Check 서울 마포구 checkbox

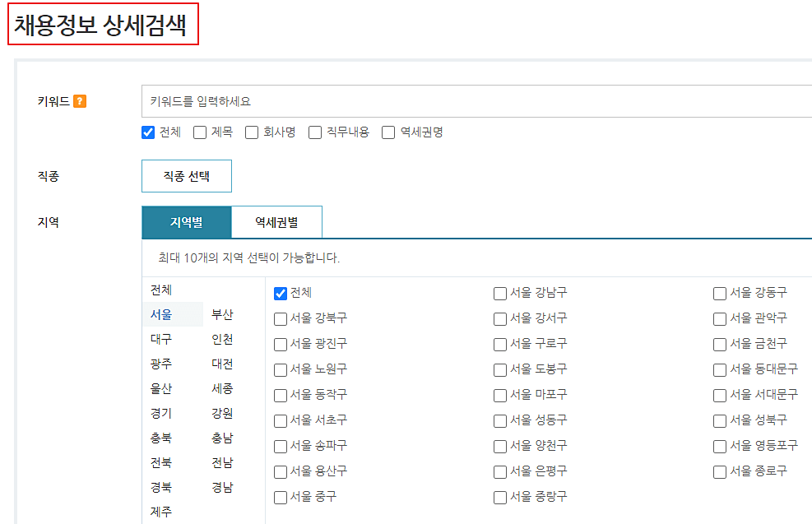[499, 396]
